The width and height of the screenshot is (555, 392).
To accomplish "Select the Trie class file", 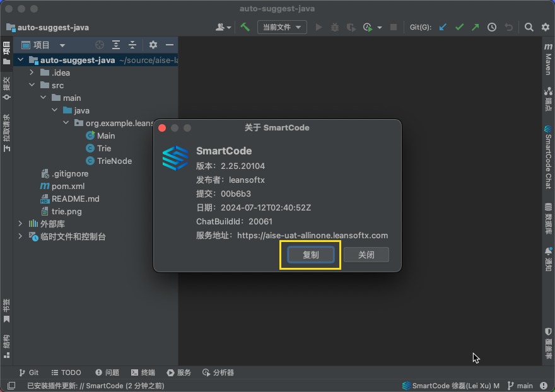I will point(98,148).
